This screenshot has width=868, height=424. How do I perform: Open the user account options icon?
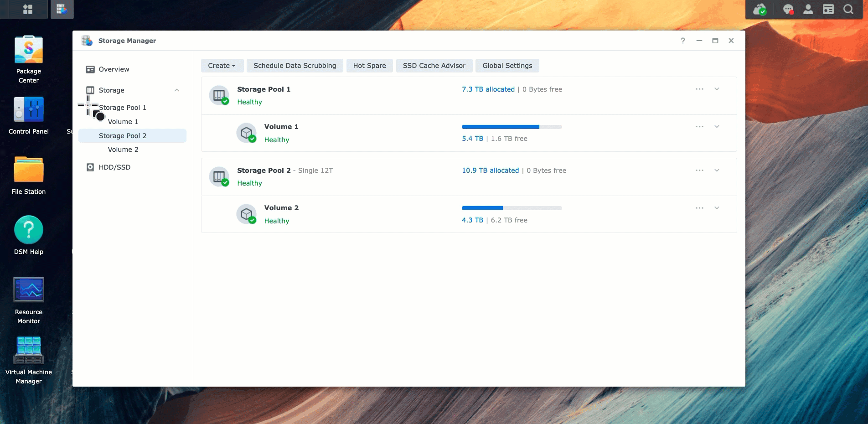coord(808,10)
